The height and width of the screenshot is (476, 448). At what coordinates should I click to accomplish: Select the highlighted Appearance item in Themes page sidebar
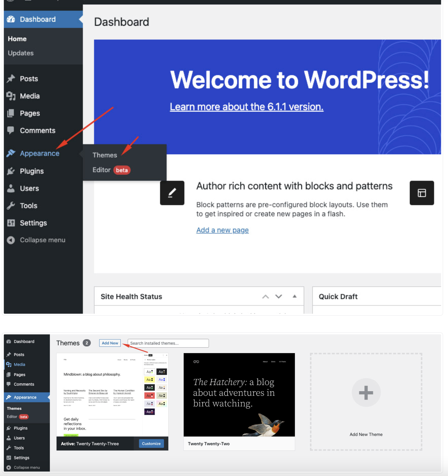click(x=27, y=397)
